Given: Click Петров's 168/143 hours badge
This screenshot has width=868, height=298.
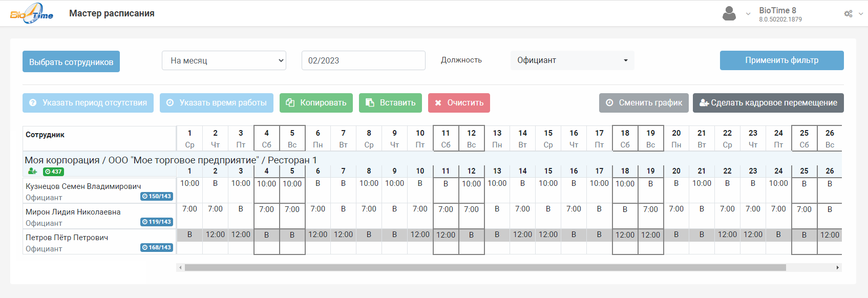Looking at the screenshot, I should coord(157,248).
